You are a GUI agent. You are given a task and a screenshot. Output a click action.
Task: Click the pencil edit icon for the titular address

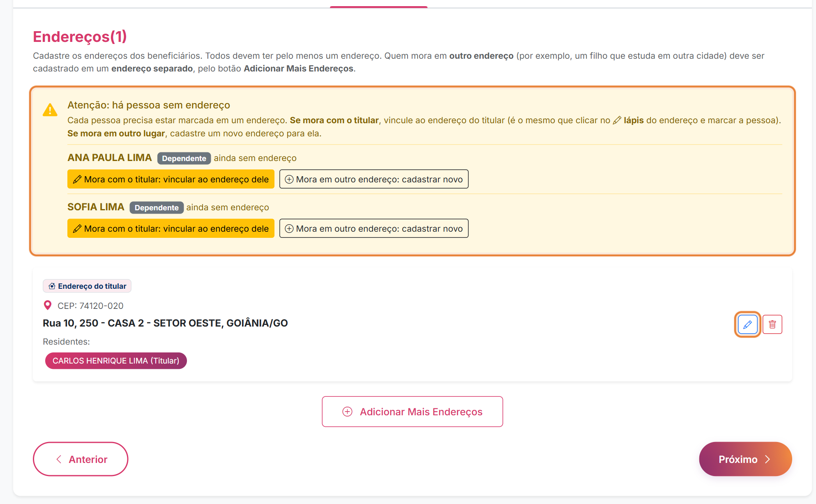pyautogui.click(x=747, y=324)
